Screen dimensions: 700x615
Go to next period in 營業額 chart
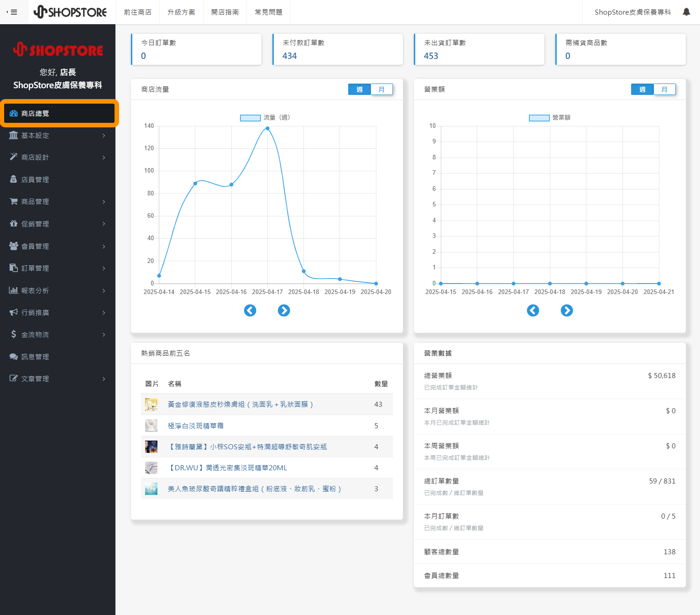(567, 310)
